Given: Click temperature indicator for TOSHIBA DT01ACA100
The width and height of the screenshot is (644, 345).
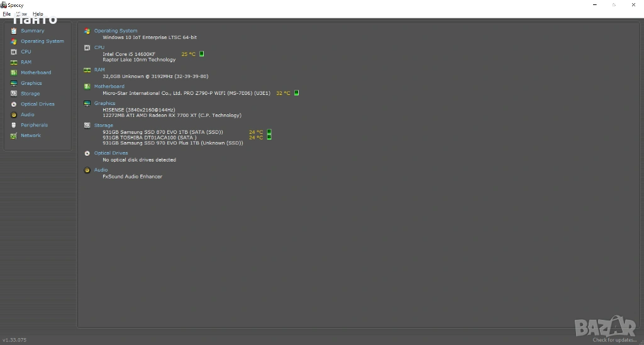Looking at the screenshot, I should tap(269, 138).
